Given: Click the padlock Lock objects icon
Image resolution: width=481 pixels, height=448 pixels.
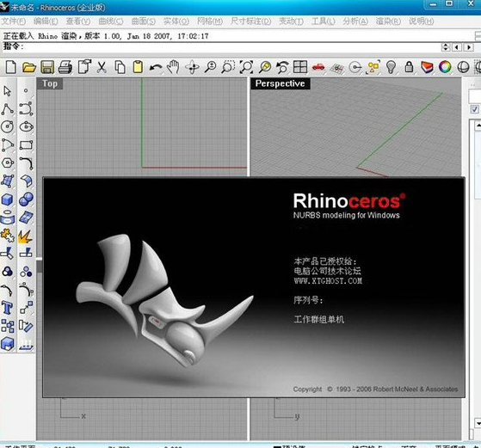Looking at the screenshot, I should (x=409, y=66).
